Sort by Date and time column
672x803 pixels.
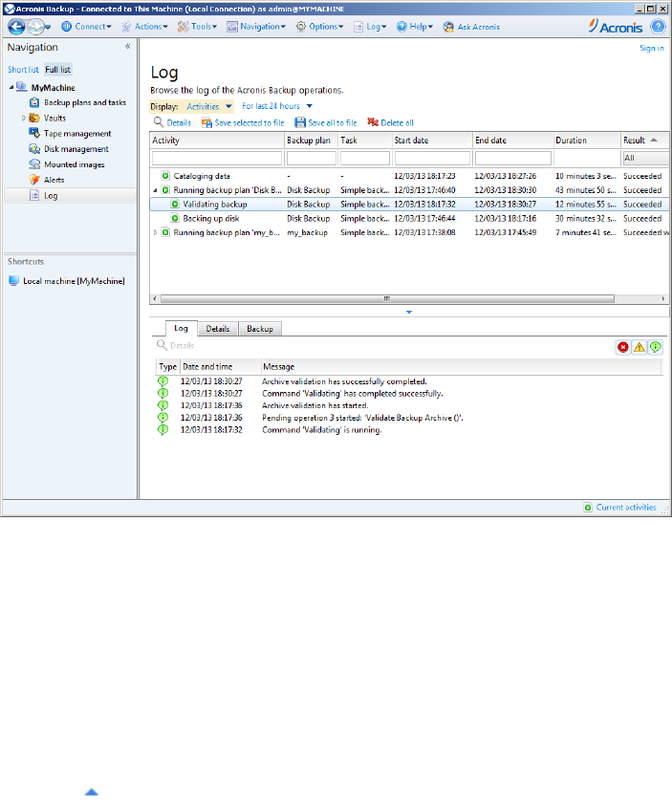click(x=220, y=367)
